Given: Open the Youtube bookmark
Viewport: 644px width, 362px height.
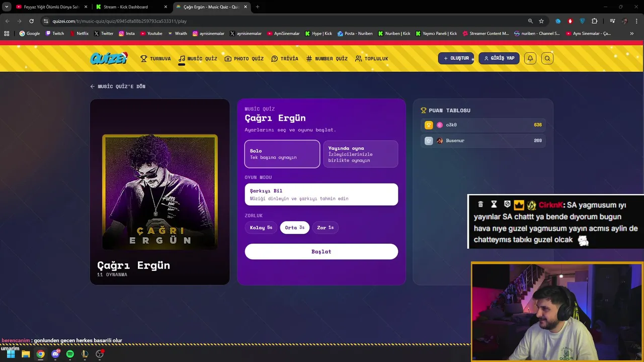Looking at the screenshot, I should [151, 34].
